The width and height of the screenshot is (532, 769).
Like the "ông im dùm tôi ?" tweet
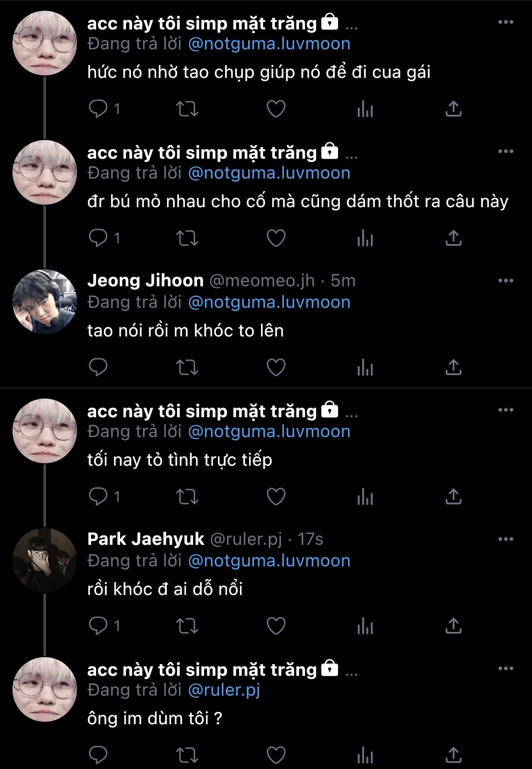[x=276, y=755]
